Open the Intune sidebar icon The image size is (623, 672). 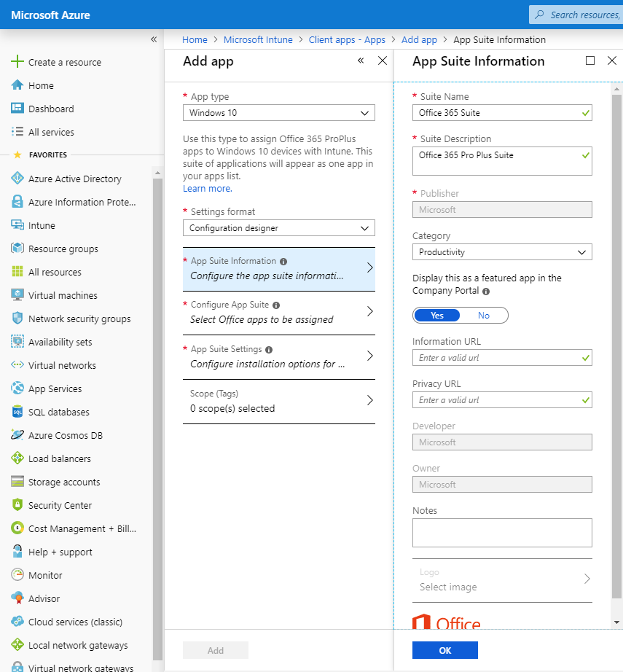tap(17, 225)
